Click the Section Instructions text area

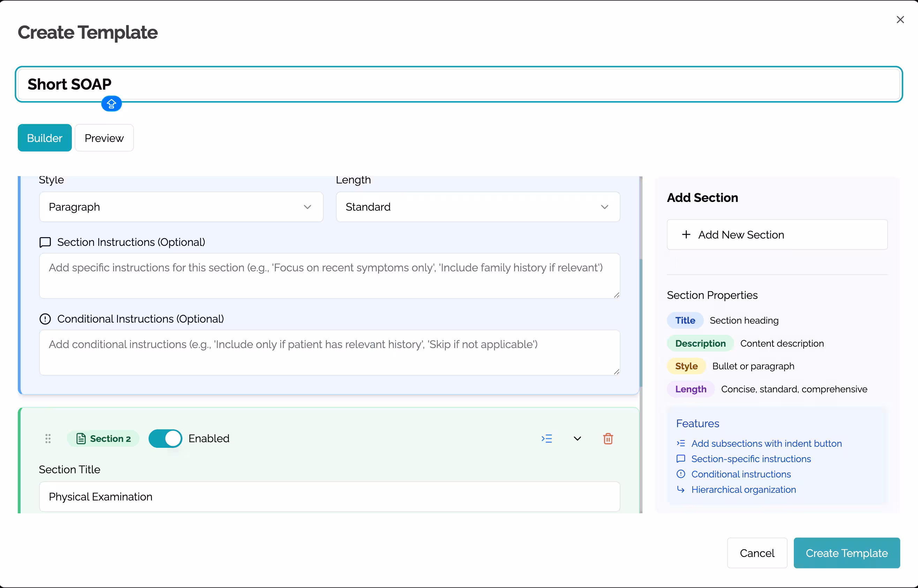tap(330, 276)
